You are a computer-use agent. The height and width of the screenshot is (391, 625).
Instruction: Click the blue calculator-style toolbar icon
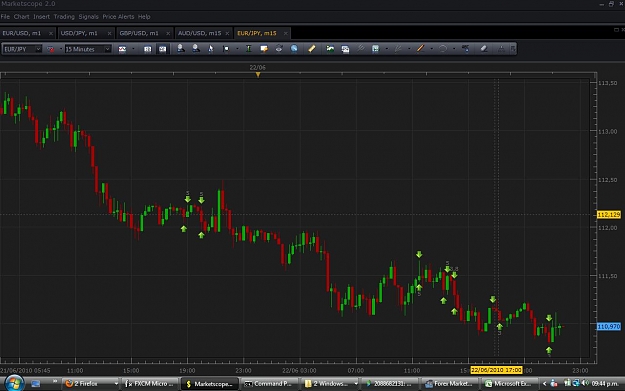[x=375, y=49]
